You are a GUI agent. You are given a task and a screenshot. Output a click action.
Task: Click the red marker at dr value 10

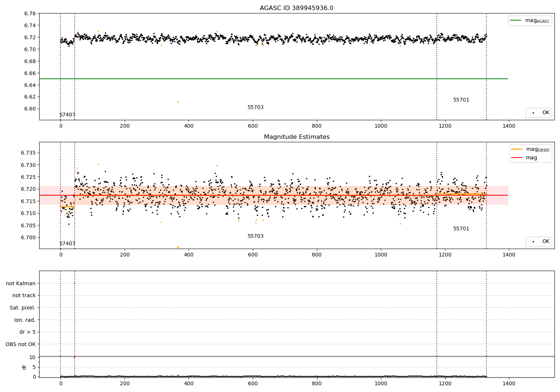pyautogui.click(x=74, y=358)
